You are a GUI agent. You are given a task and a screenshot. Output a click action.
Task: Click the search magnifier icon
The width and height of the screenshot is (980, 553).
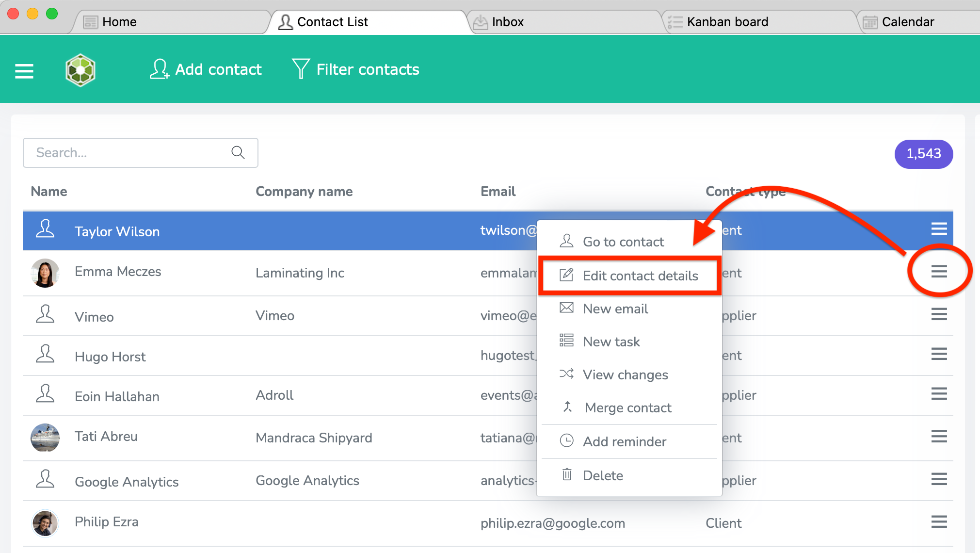point(238,152)
